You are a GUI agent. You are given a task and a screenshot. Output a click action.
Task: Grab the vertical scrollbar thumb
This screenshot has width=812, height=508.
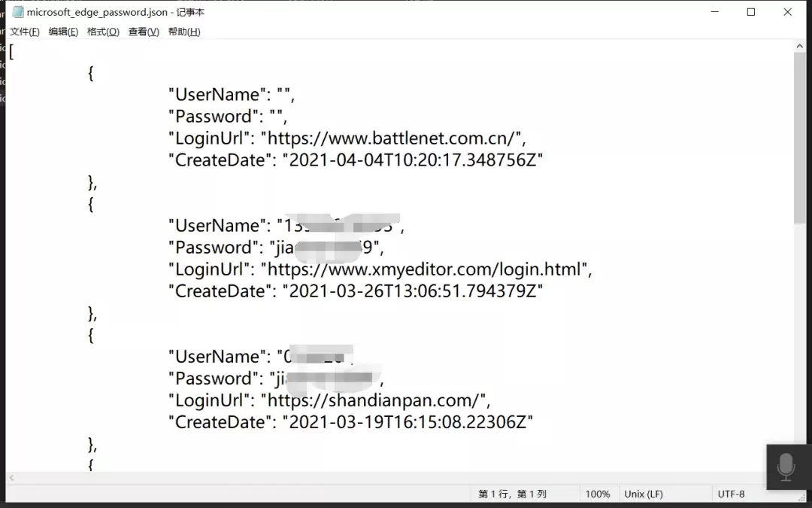coord(799,138)
